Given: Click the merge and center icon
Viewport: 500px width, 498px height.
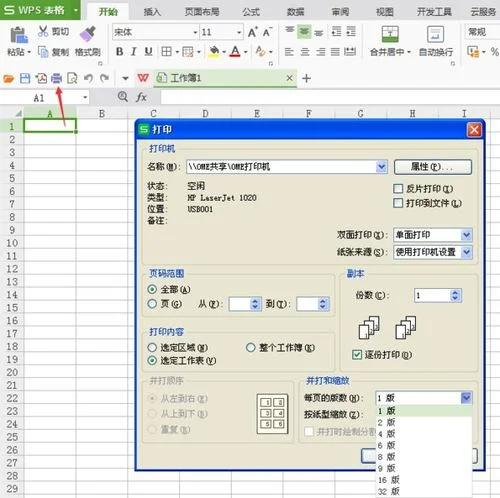Looking at the screenshot, I should [x=390, y=34].
